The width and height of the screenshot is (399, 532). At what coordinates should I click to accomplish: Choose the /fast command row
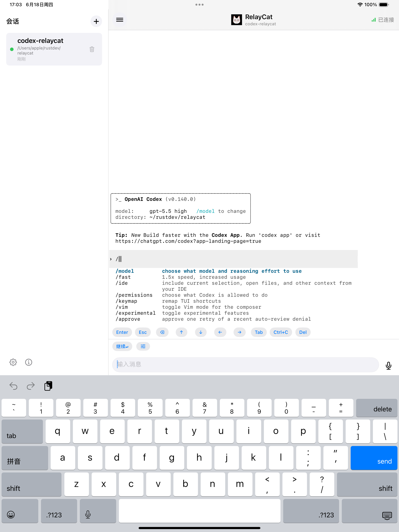181,277
